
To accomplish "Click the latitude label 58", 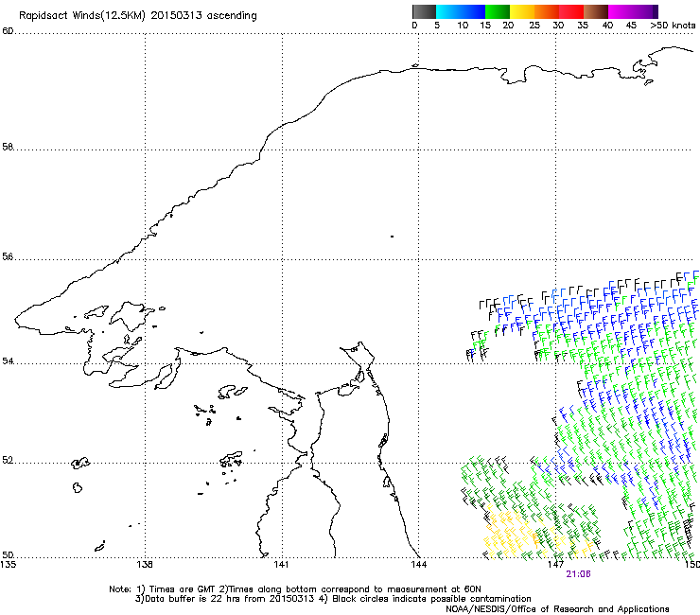I will point(8,147).
